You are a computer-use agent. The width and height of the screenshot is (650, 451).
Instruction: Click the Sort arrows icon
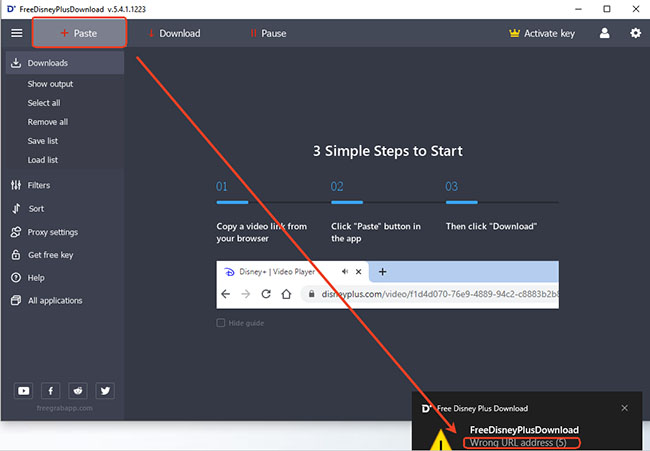click(x=16, y=209)
